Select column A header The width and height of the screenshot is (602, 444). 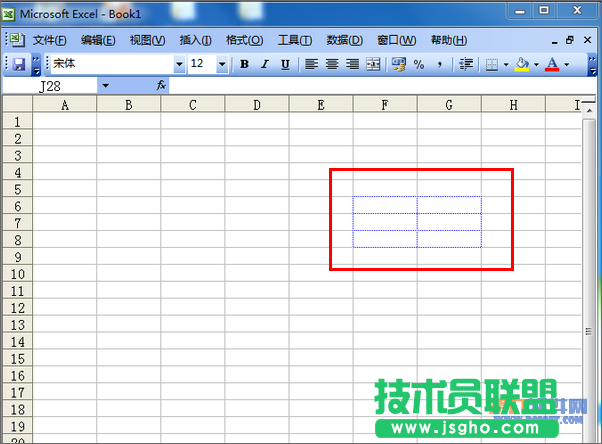coord(64,105)
